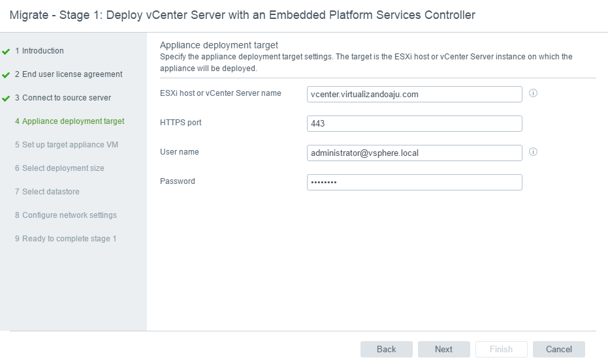Click green checkmark next to Introduction step
The height and width of the screenshot is (364, 608).
coord(6,51)
